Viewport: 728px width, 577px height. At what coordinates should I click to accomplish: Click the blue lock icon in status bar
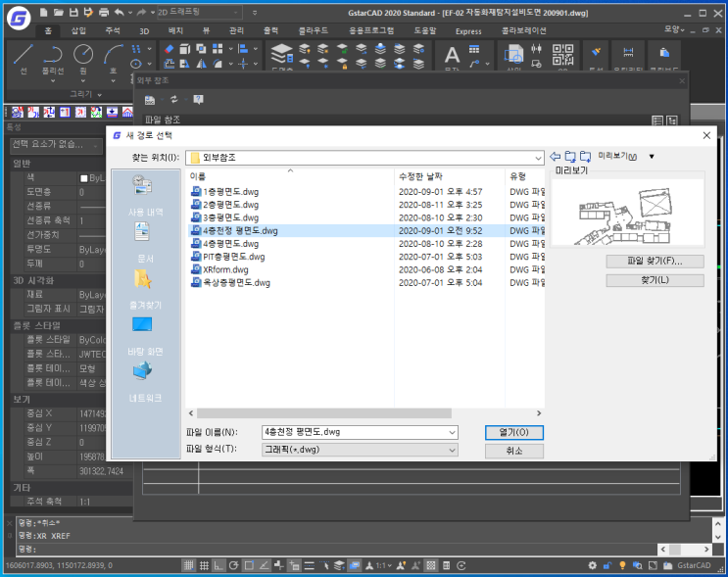coord(607,565)
